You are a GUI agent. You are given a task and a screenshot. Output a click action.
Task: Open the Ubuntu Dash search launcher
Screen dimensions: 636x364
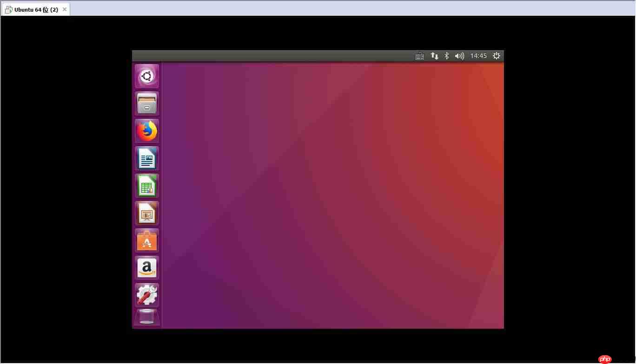click(x=147, y=76)
